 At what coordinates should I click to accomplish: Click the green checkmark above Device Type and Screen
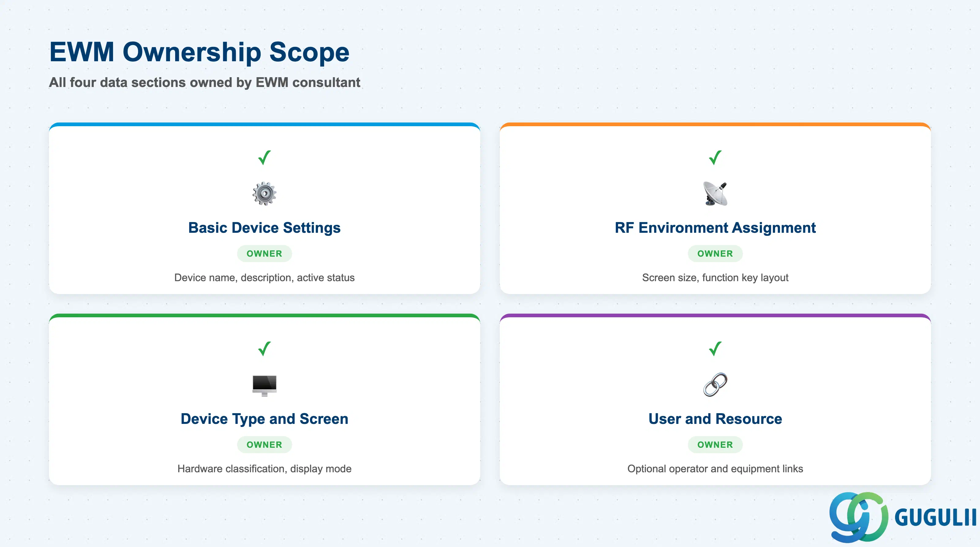click(264, 349)
